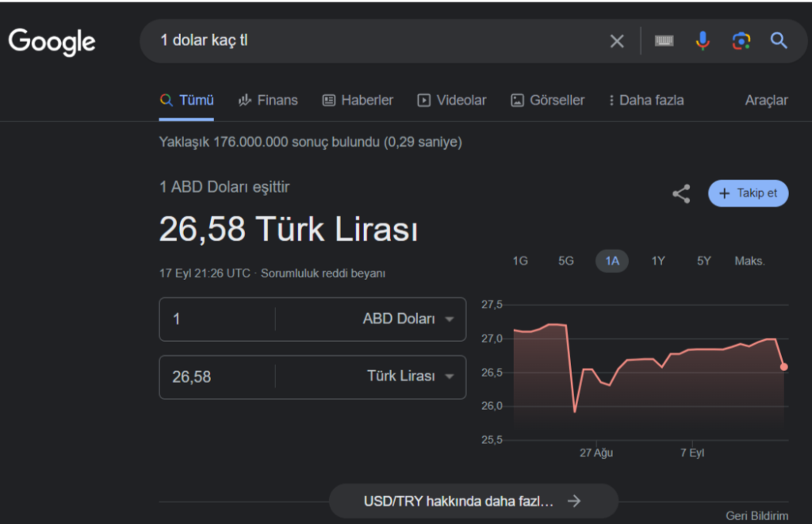Click the 1 ABD Doları eşittir text

click(x=224, y=187)
